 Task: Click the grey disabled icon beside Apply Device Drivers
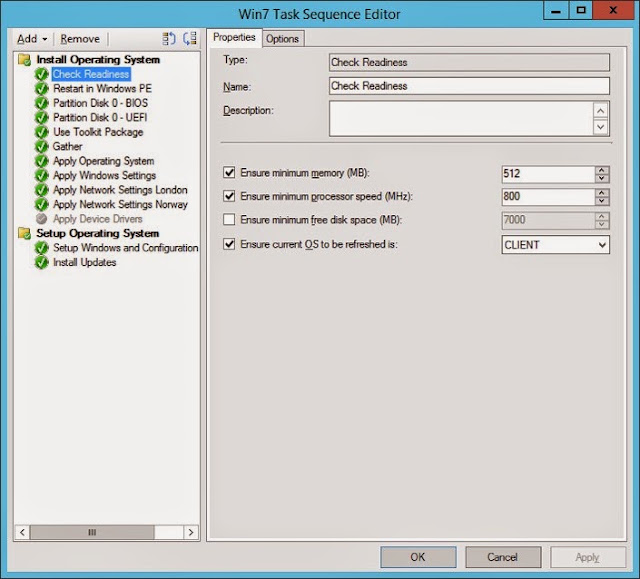pyautogui.click(x=41, y=219)
